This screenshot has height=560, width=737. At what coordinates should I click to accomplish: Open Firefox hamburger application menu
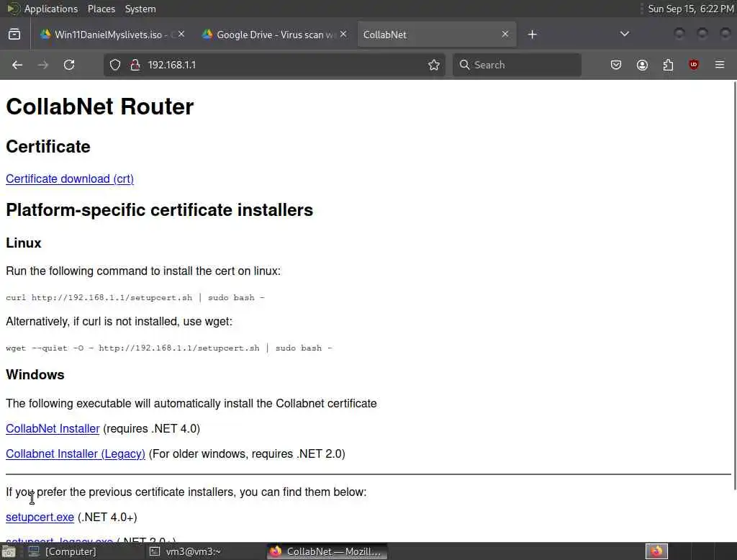coord(720,65)
